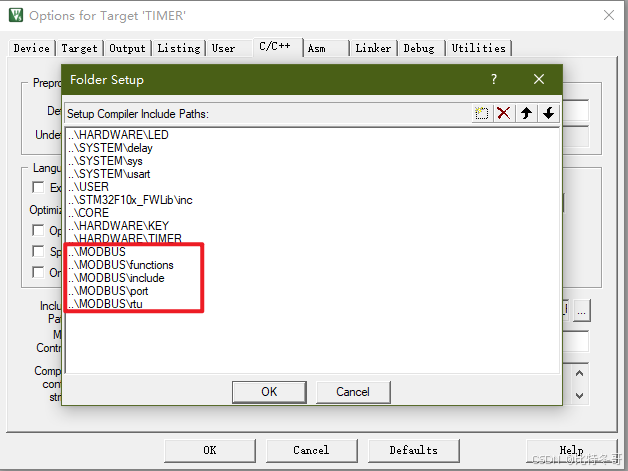This screenshot has height=471, width=628.
Task: Move path down with the down arrow icon
Action: 548,113
